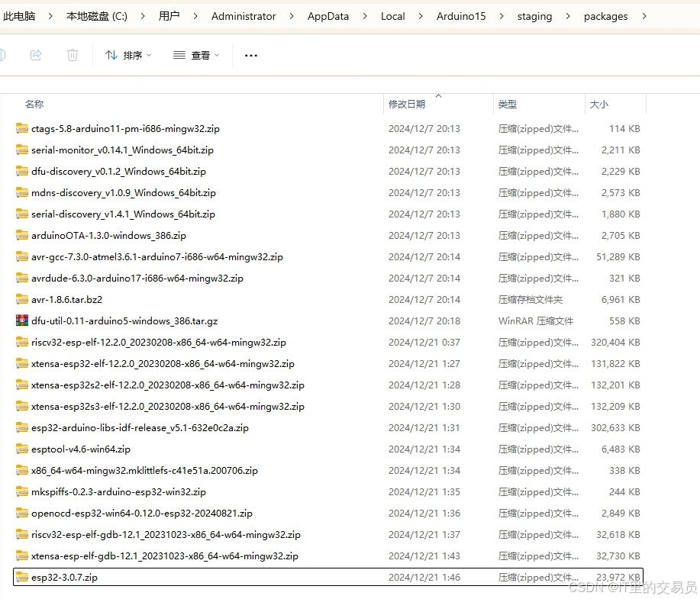Click the openocd-esp32-win64 zip icon
The image size is (700, 599).
(22, 514)
